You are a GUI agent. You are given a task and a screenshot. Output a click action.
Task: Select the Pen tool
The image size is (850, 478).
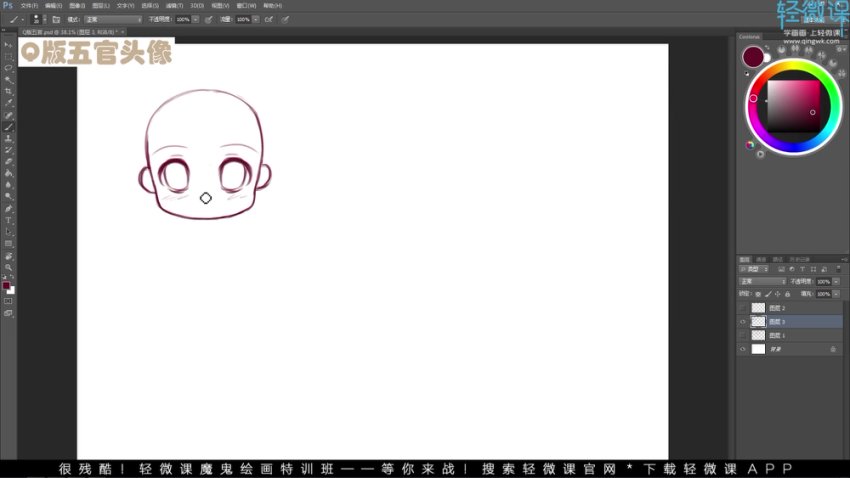[8, 209]
